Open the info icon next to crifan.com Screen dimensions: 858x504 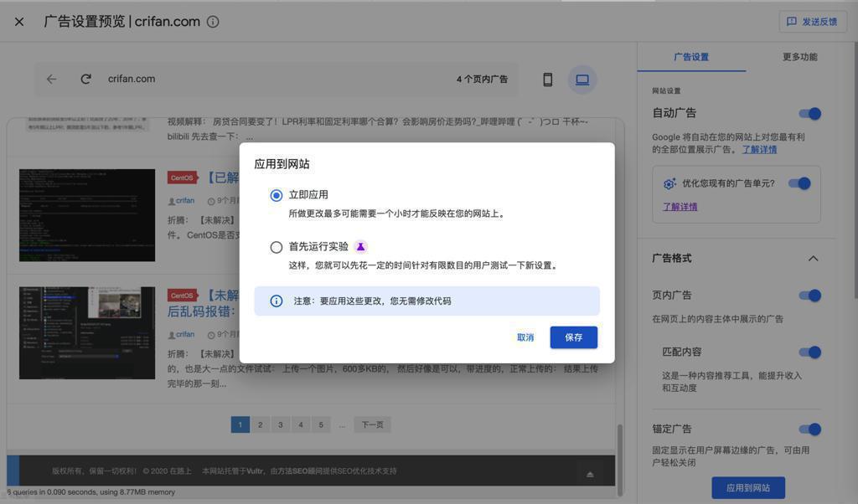[213, 22]
